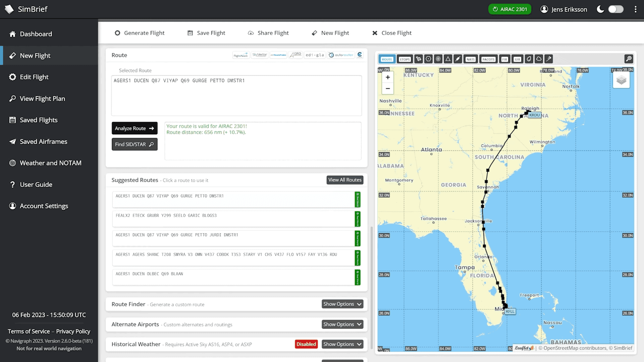Open Jens Eriksson account menu

(x=564, y=9)
